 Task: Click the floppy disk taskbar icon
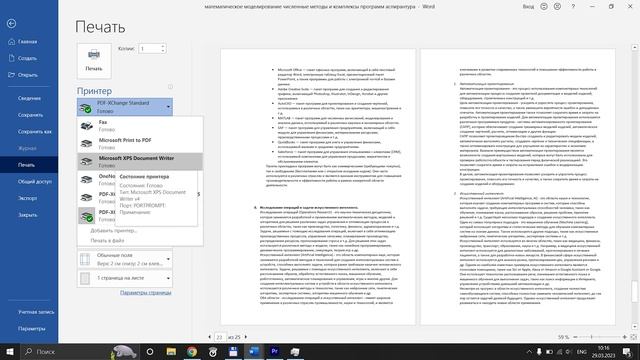point(233,352)
